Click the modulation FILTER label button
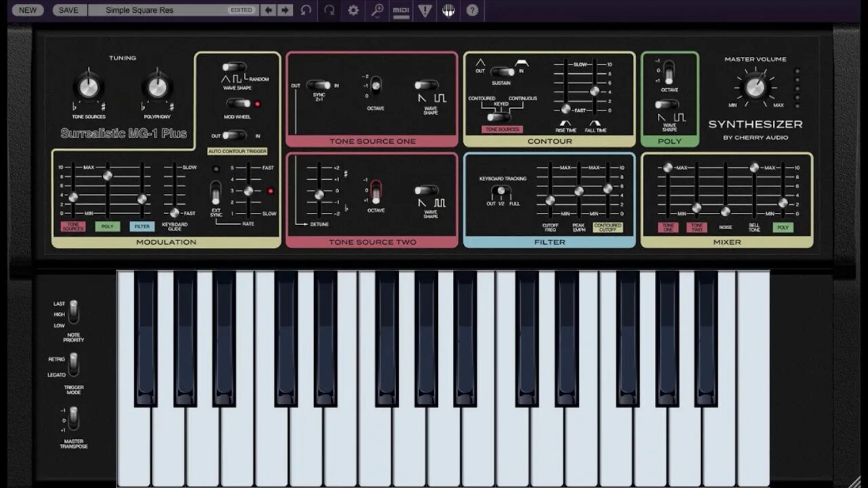This screenshot has height=488, width=868. coord(142,227)
